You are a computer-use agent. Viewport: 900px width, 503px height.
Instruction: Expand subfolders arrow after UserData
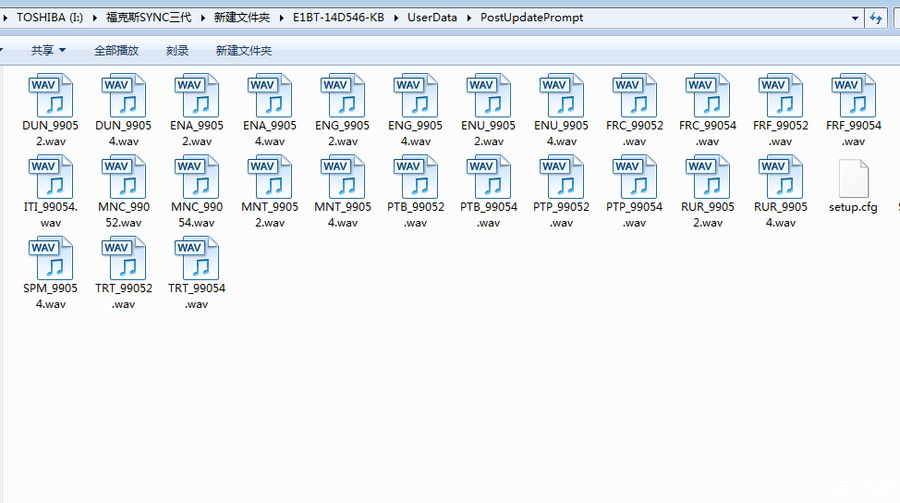(469, 18)
